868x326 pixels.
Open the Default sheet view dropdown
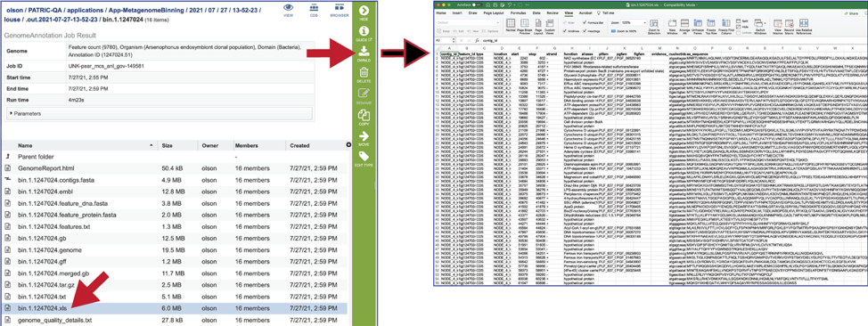pos(469,22)
